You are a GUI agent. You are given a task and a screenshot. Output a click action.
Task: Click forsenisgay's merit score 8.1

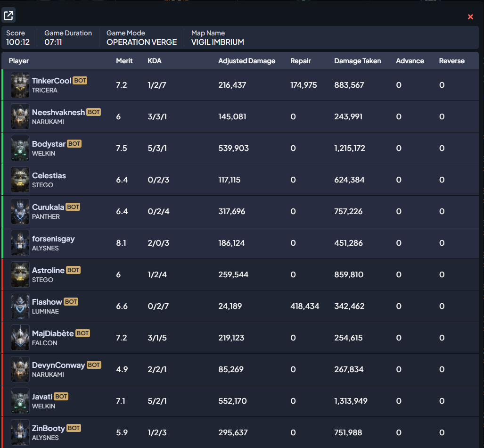coord(121,243)
